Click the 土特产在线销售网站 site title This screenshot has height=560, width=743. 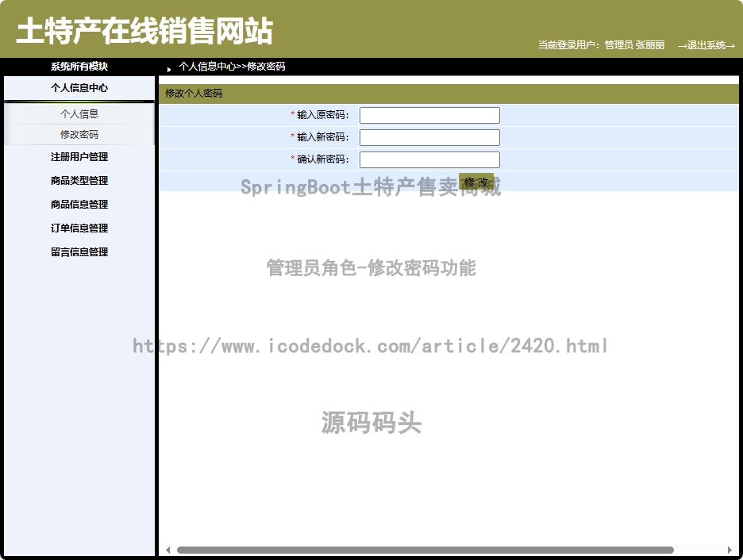pos(144,31)
